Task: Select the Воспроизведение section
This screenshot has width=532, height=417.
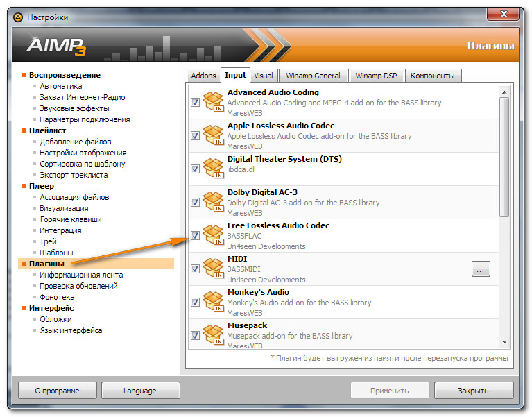Action: tap(65, 75)
